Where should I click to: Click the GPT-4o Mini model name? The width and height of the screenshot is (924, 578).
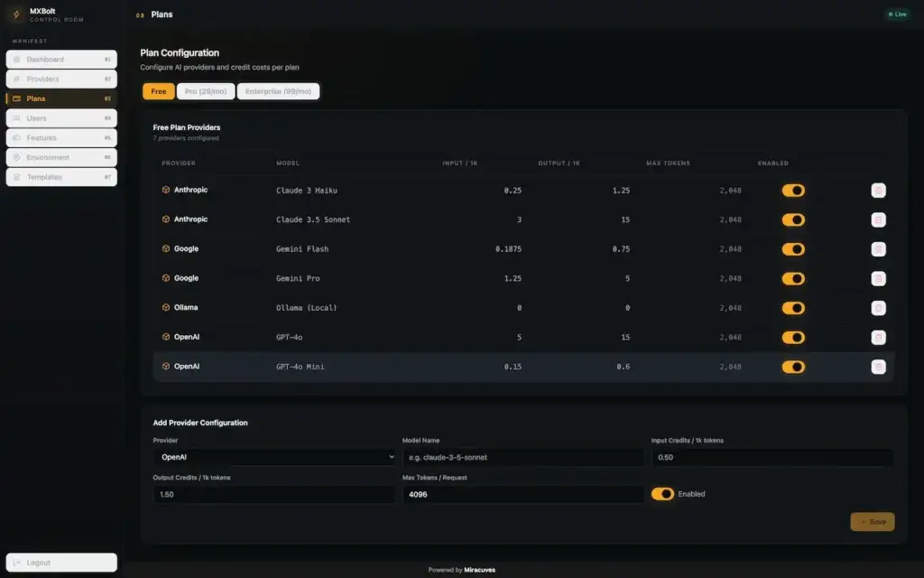click(x=300, y=367)
